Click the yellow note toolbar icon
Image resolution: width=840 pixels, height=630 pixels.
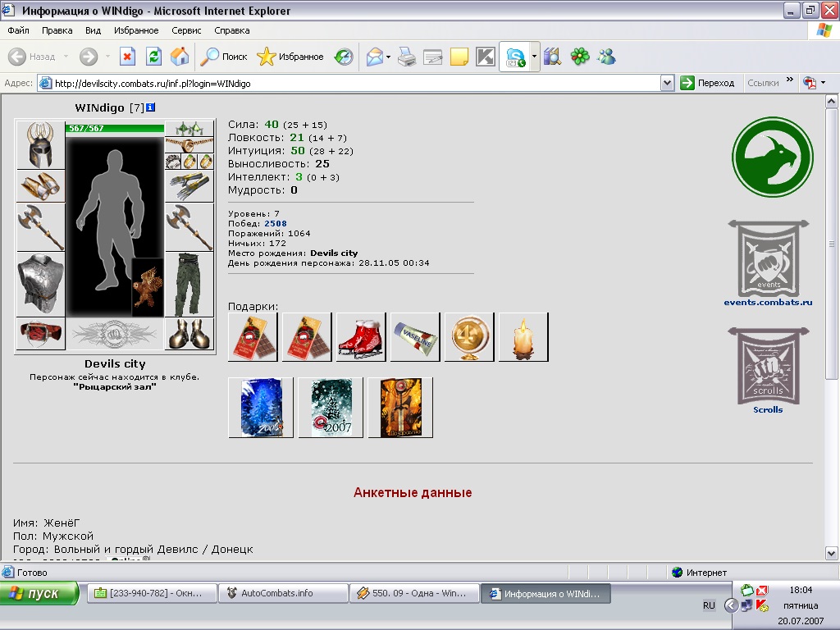pos(459,57)
